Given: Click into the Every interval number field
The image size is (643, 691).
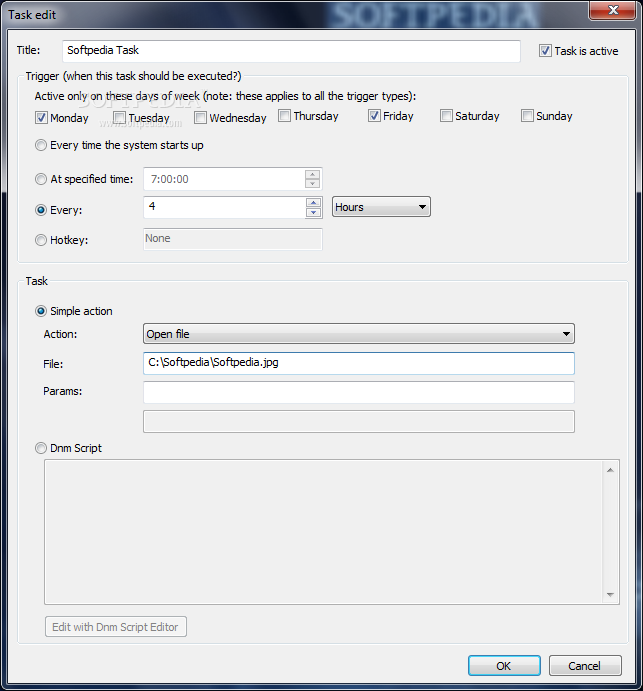Looking at the screenshot, I should pos(224,208).
